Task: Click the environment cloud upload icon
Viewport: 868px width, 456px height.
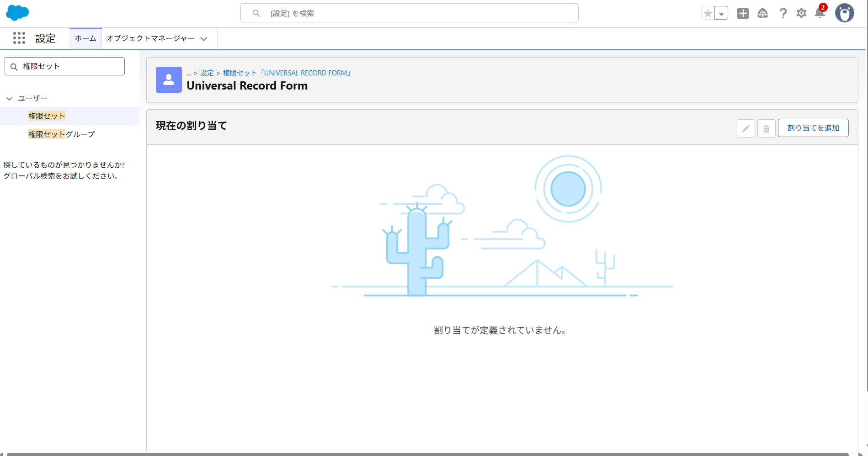Action: point(762,13)
